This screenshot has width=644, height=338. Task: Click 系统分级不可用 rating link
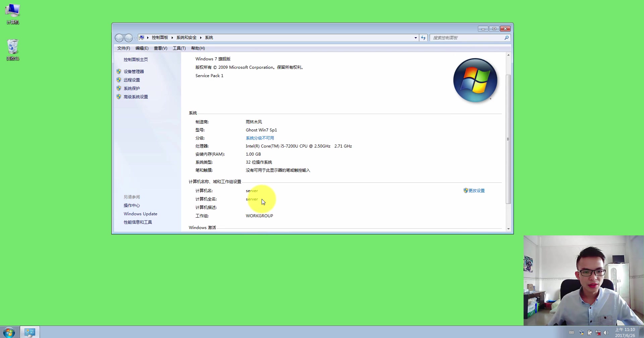(x=260, y=138)
